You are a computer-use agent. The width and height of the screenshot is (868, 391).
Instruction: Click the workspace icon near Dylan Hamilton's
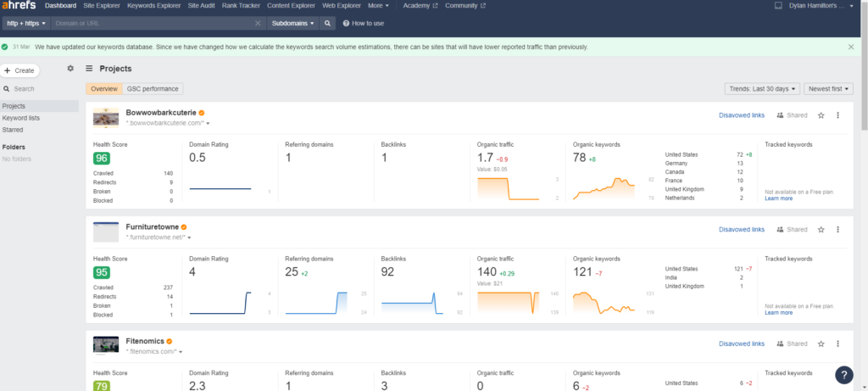click(779, 6)
